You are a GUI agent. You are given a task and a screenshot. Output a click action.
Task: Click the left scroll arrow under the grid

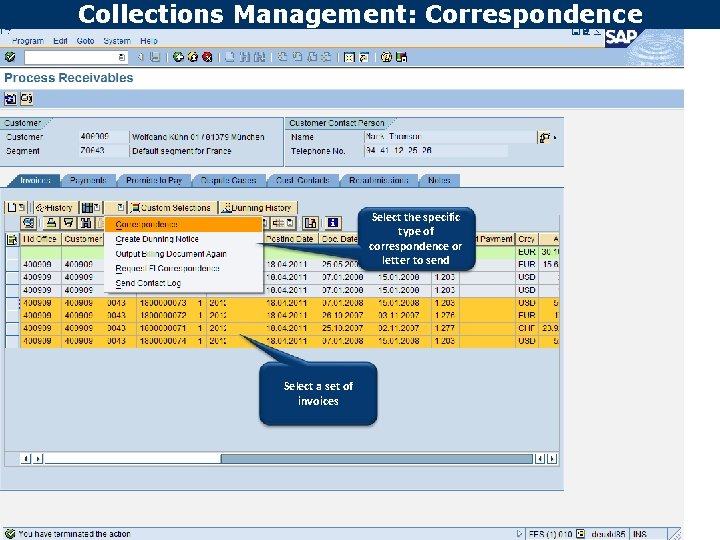tap(26, 458)
